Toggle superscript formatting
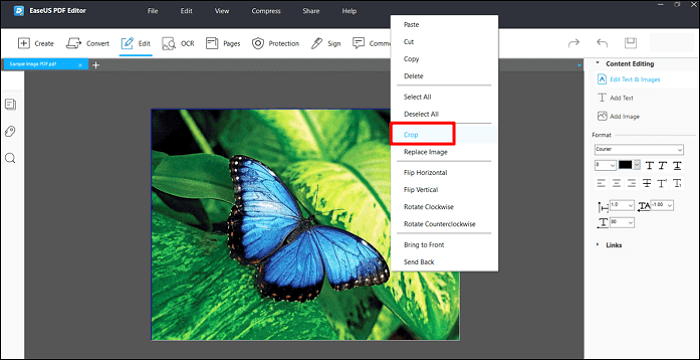700x360 pixels. tap(662, 183)
